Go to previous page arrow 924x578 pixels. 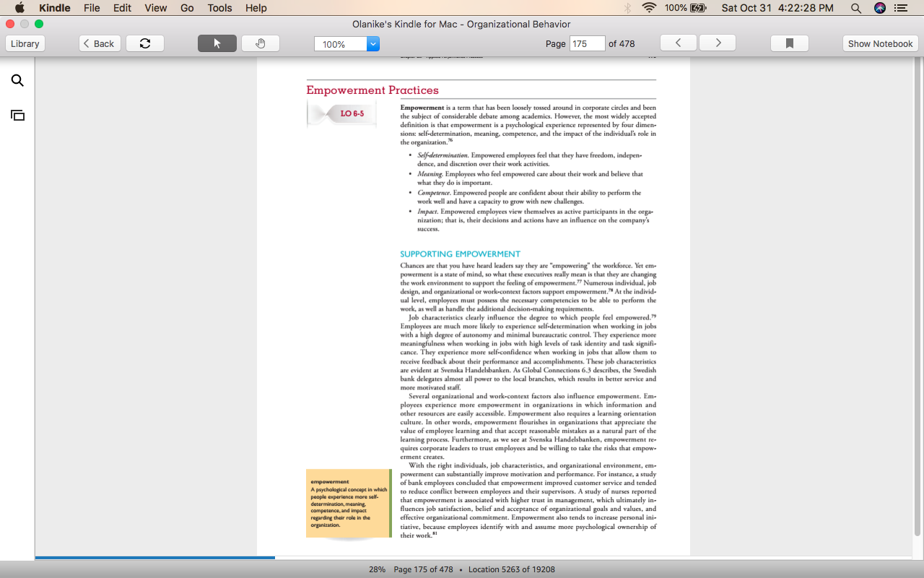679,43
